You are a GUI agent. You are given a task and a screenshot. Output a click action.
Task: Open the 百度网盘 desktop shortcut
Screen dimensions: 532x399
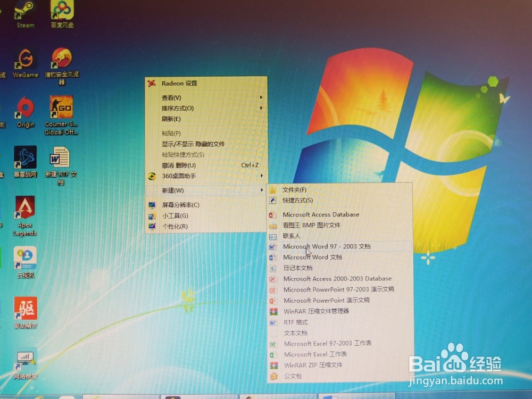pyautogui.click(x=62, y=14)
